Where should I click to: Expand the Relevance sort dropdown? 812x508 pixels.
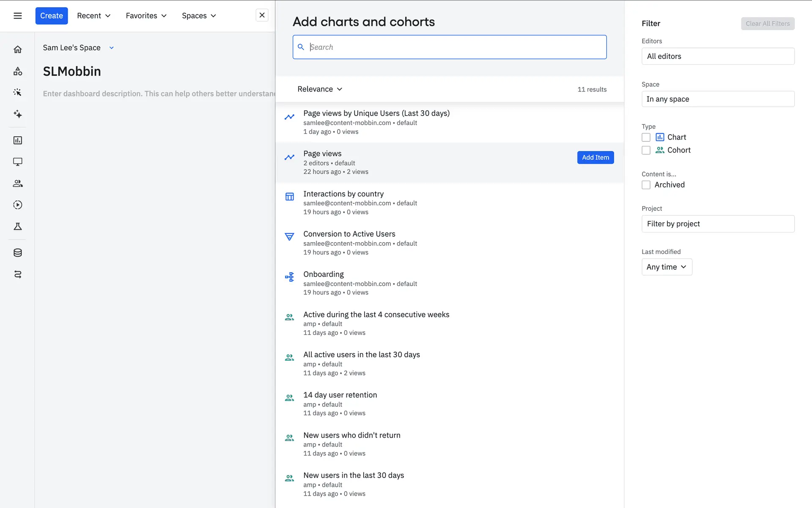click(x=320, y=89)
